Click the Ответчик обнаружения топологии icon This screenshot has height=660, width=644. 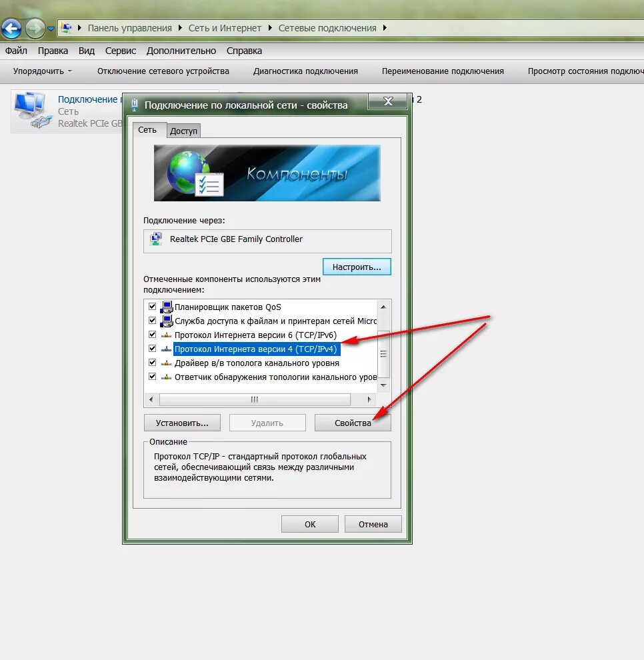(x=167, y=377)
